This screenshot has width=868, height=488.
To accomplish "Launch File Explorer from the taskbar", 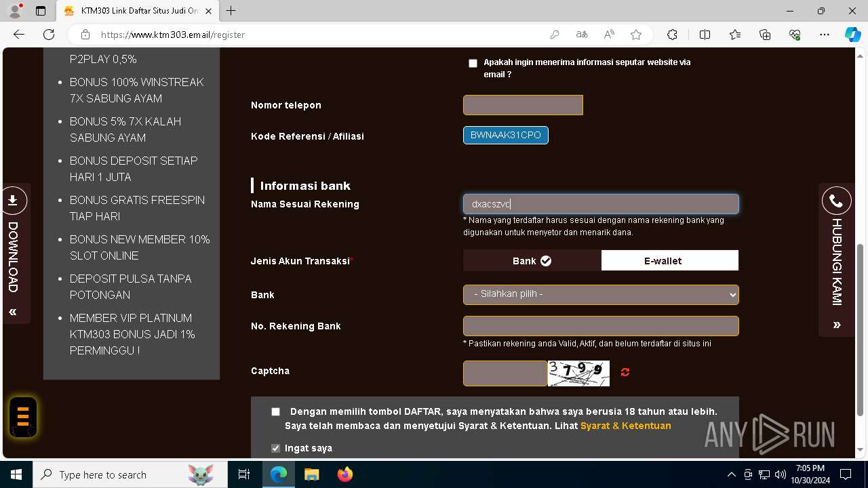I will point(311,474).
